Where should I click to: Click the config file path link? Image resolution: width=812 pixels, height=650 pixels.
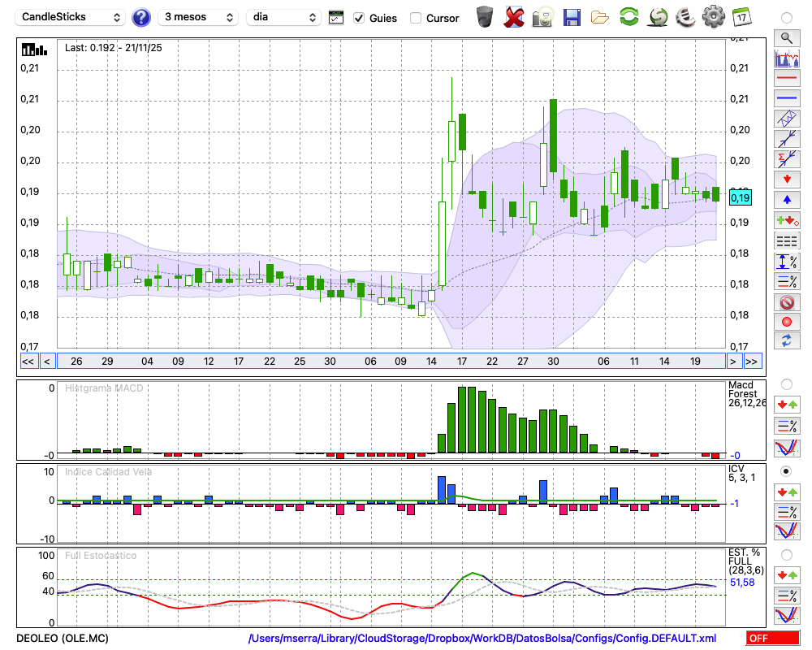482,639
